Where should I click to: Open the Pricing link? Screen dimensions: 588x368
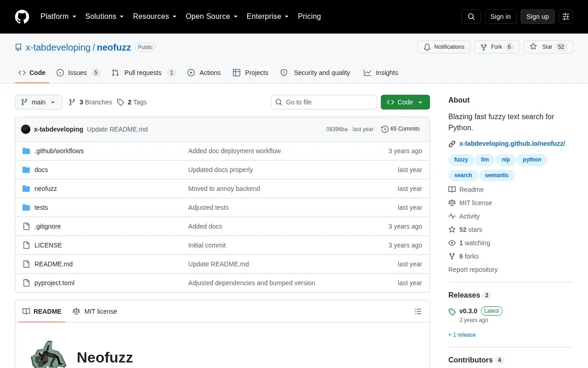309,17
